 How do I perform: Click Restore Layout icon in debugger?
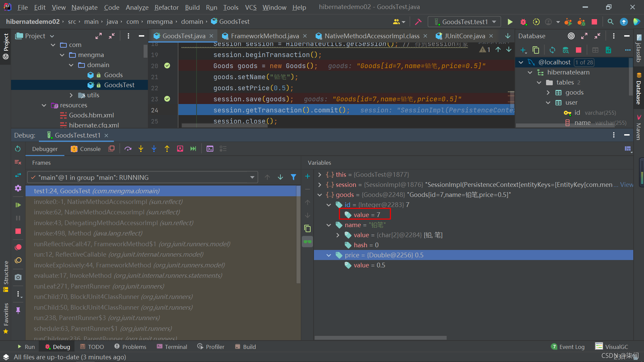click(x=628, y=149)
